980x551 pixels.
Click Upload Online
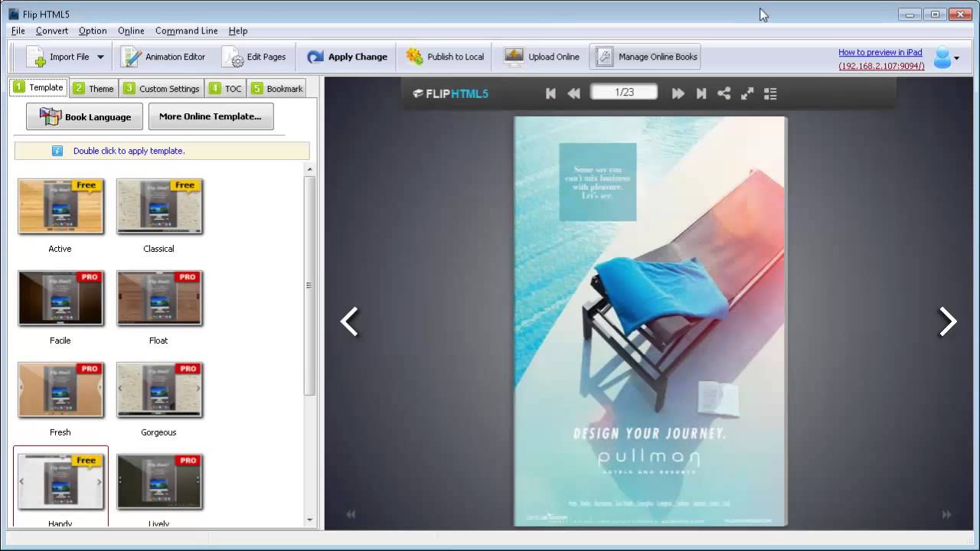pos(542,57)
